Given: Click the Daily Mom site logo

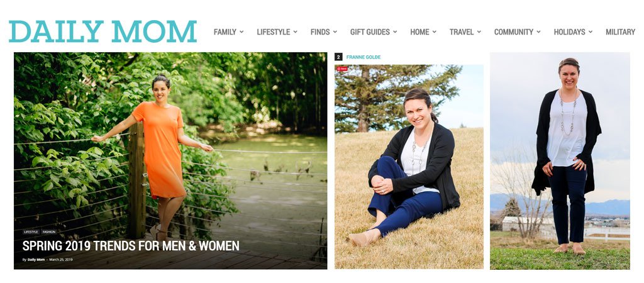Looking at the screenshot, I should tap(103, 31).
